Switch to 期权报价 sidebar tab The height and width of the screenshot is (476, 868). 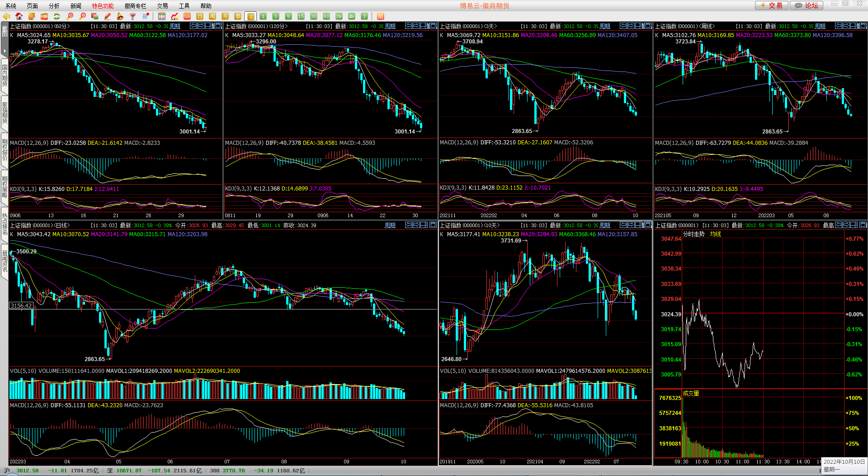pyautogui.click(x=5, y=150)
